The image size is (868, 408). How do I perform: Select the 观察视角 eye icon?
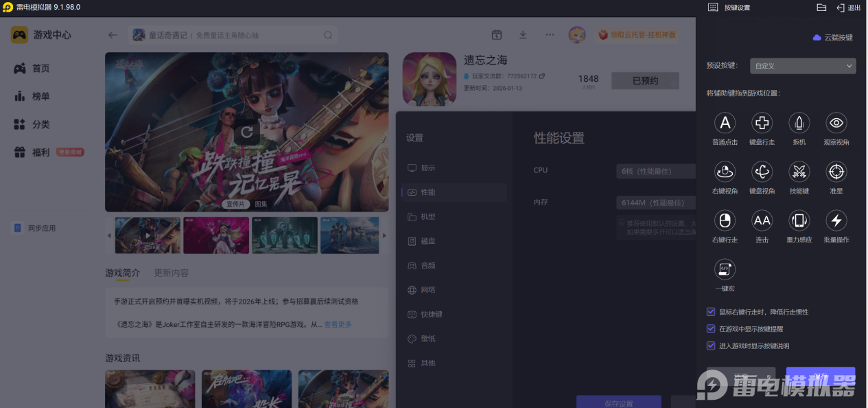[836, 123]
